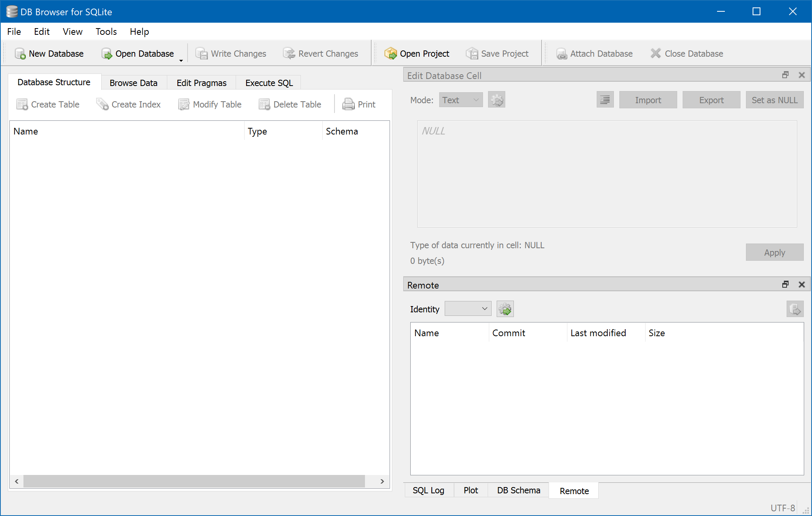
Task: Open an existing database file
Action: pos(138,54)
